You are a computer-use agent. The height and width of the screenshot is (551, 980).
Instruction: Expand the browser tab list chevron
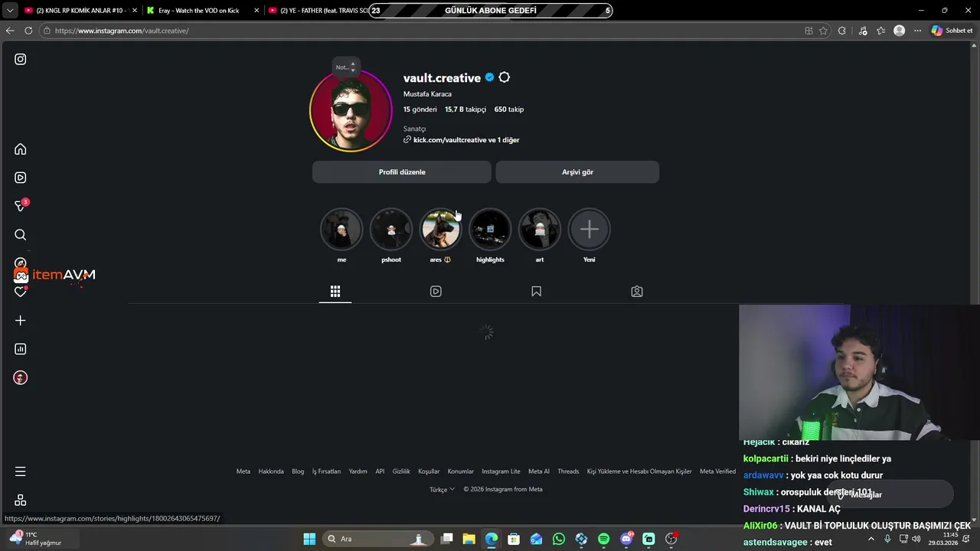click(10, 11)
